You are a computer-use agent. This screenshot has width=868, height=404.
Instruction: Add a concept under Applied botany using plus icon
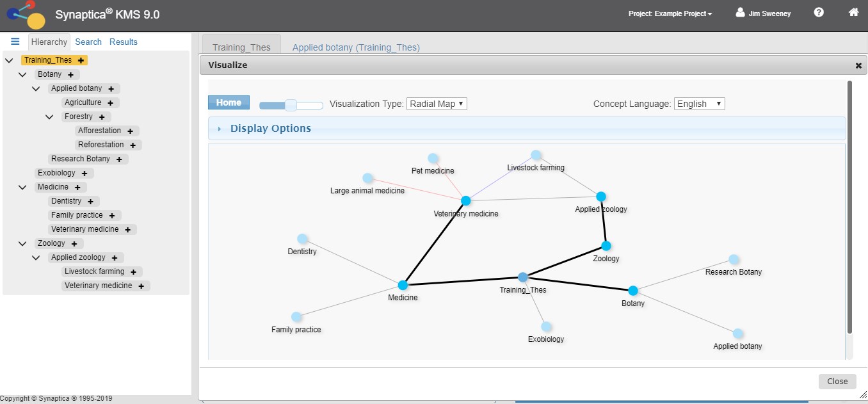click(111, 88)
